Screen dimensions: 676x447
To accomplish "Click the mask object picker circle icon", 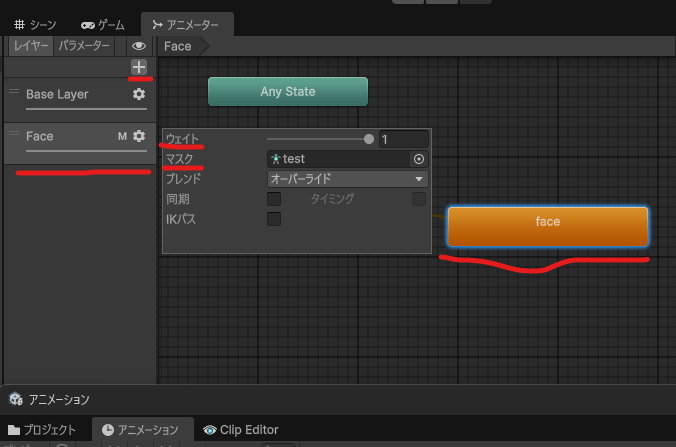I will [x=419, y=159].
